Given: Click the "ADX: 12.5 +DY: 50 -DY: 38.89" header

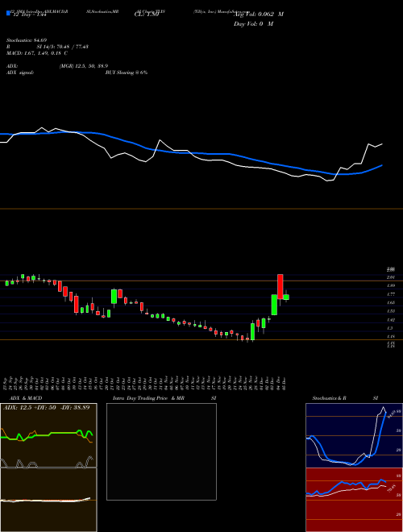Looking at the screenshot, I should 47,407.
